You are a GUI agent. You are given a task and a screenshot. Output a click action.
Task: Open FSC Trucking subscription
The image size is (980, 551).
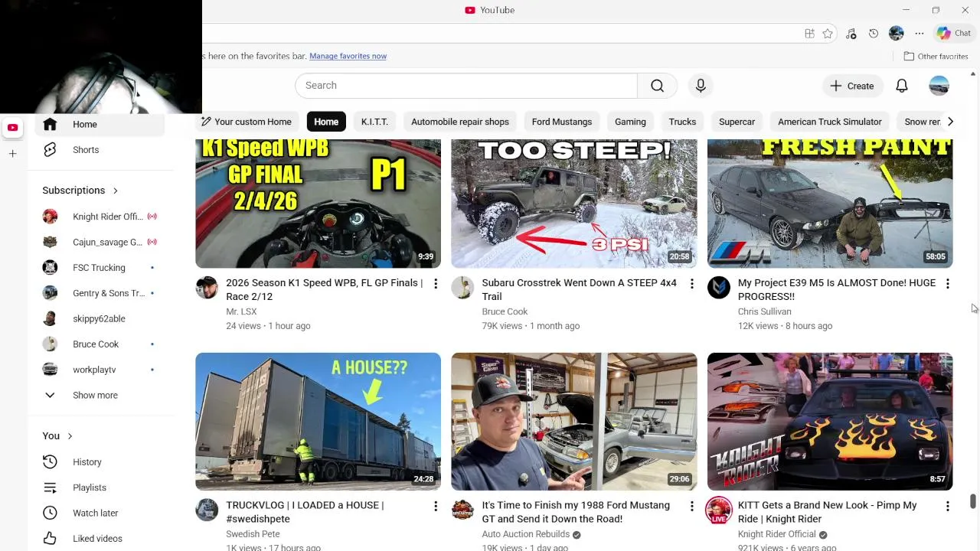[100, 268]
